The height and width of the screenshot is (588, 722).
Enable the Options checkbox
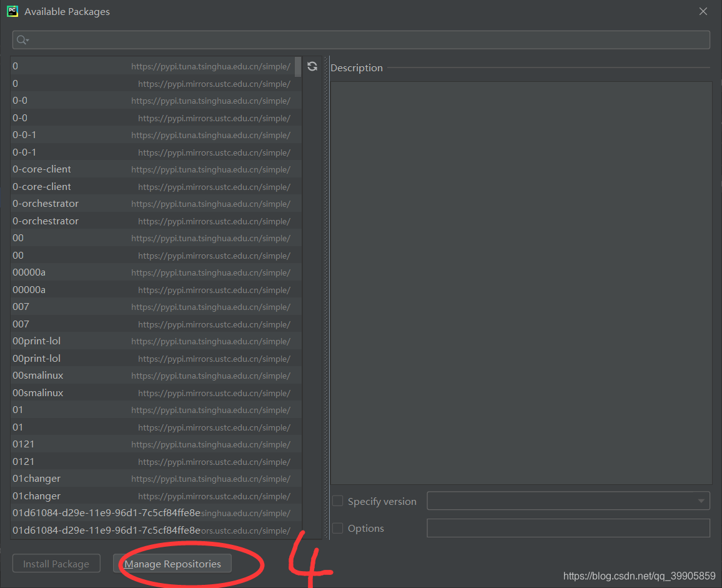point(337,528)
